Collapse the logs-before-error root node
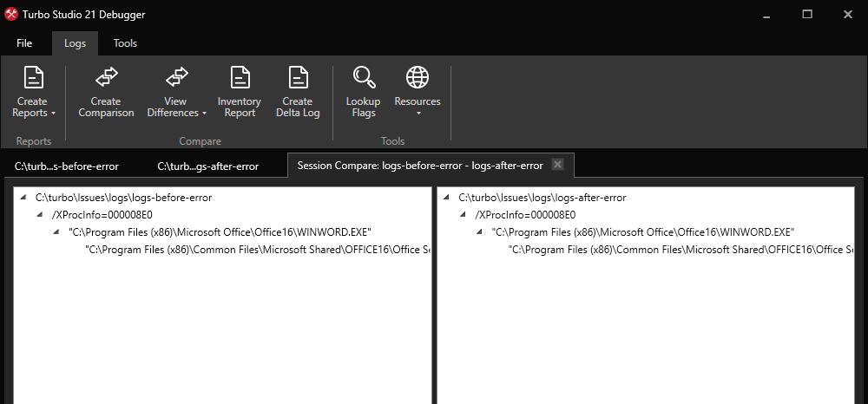868x404 pixels. 23,198
